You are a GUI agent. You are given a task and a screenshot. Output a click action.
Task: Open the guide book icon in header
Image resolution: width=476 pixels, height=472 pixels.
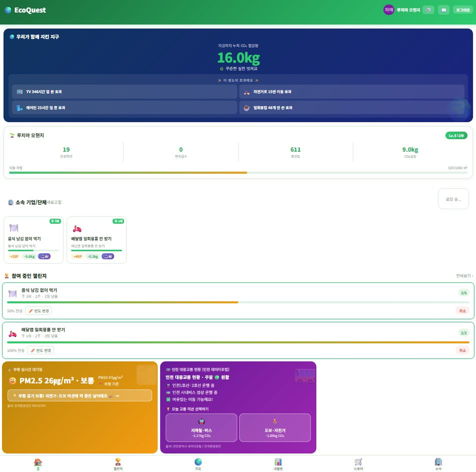coord(444,10)
